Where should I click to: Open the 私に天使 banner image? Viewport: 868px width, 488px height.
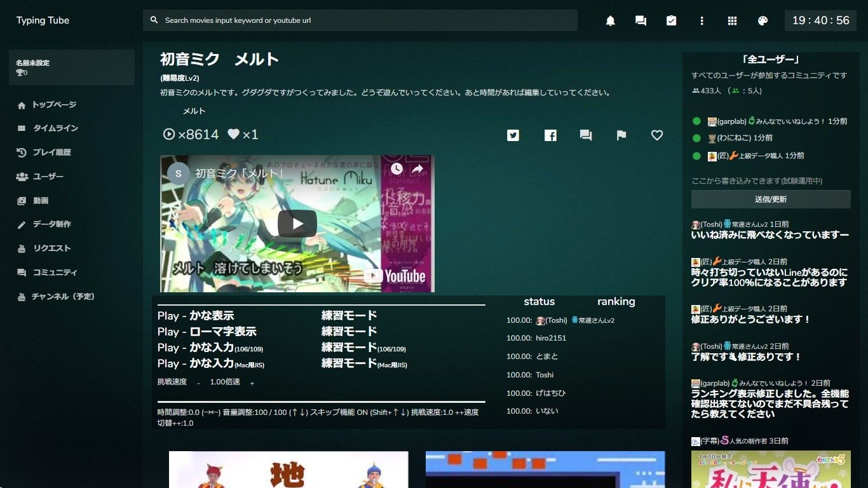pos(771,469)
